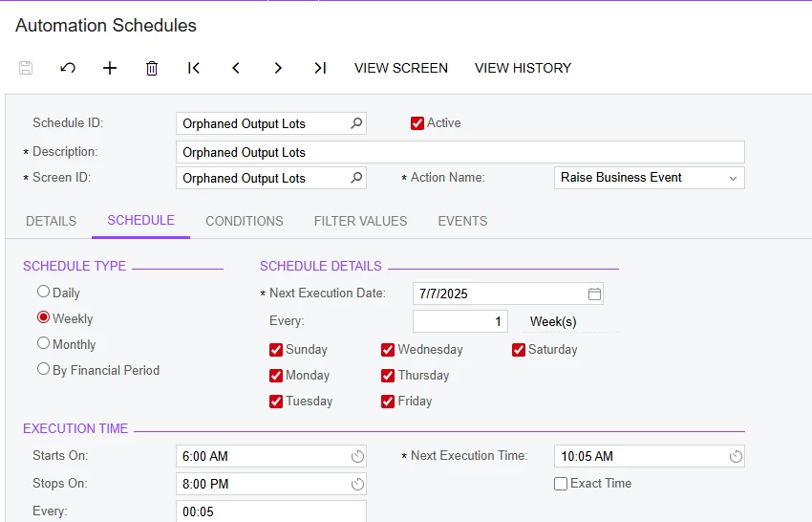Click the Next Execution Date field

tap(508, 294)
